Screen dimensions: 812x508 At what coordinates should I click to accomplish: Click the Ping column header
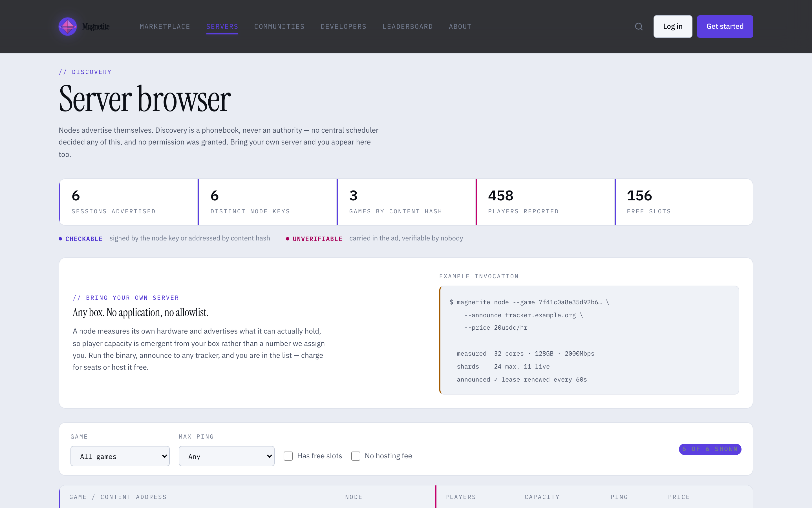pos(619,497)
